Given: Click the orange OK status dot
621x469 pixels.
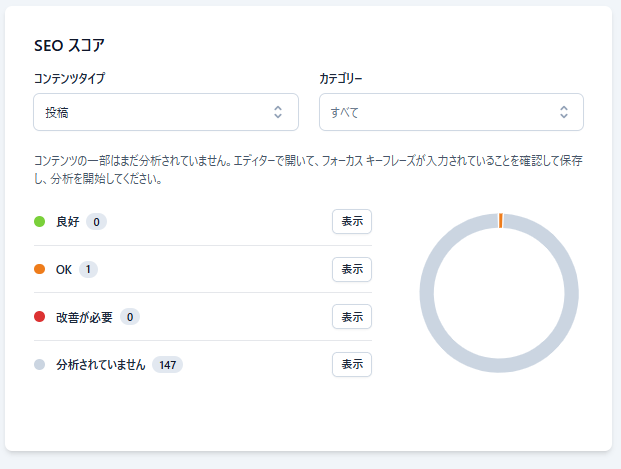Looking at the screenshot, I should coord(40,269).
